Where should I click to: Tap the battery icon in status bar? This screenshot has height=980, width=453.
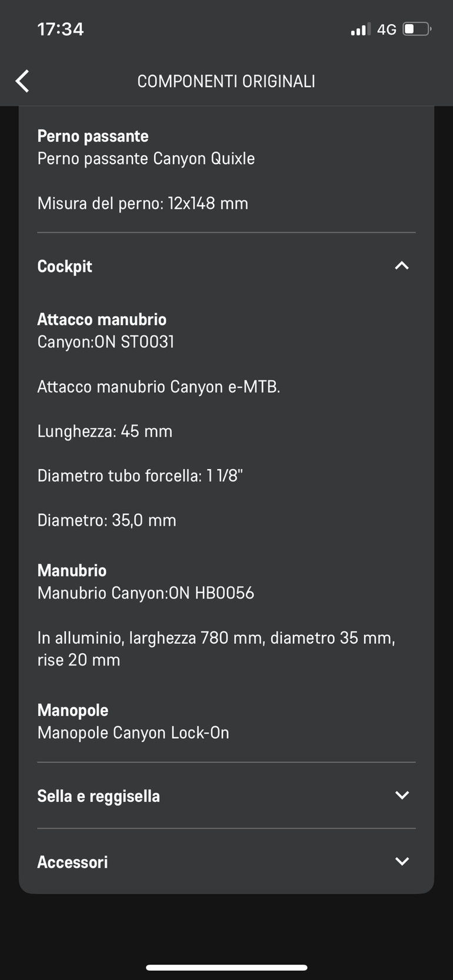click(417, 29)
